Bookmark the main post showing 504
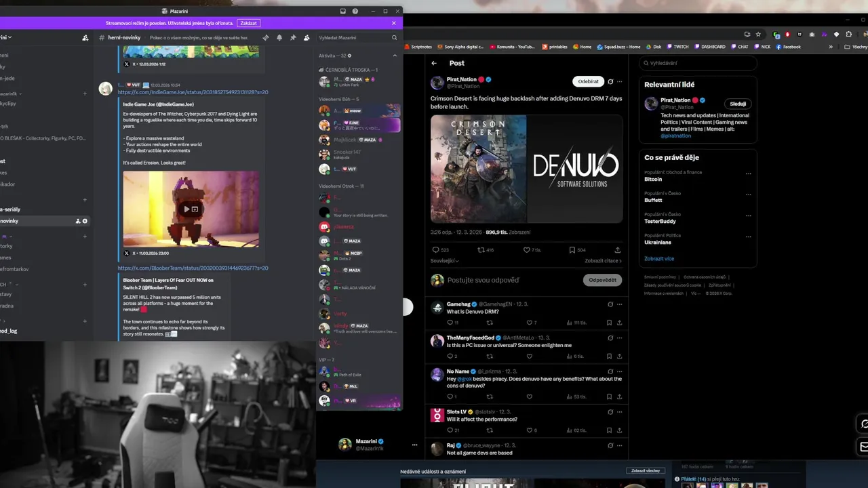Viewport: 868px width, 488px height. (572, 250)
